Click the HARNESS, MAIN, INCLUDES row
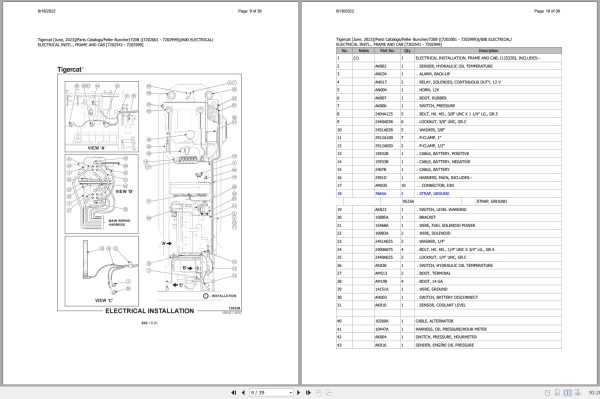This screenshot has width=600, height=399. [449, 178]
